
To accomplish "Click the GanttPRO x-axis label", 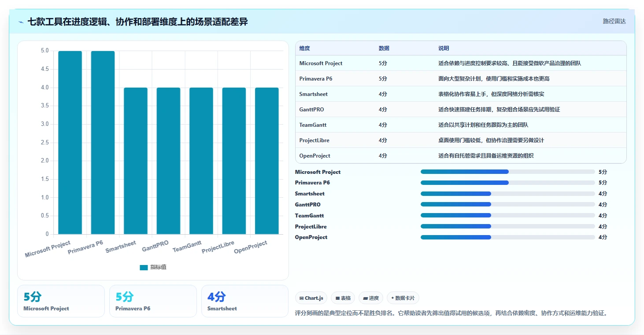I will click(x=155, y=246).
